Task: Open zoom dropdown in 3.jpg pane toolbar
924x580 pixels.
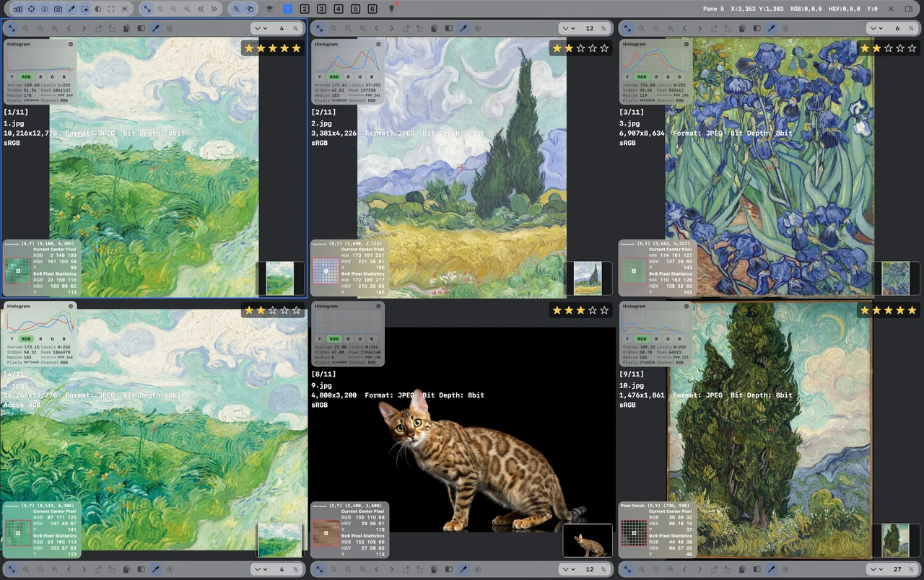Action: pyautogui.click(x=877, y=28)
